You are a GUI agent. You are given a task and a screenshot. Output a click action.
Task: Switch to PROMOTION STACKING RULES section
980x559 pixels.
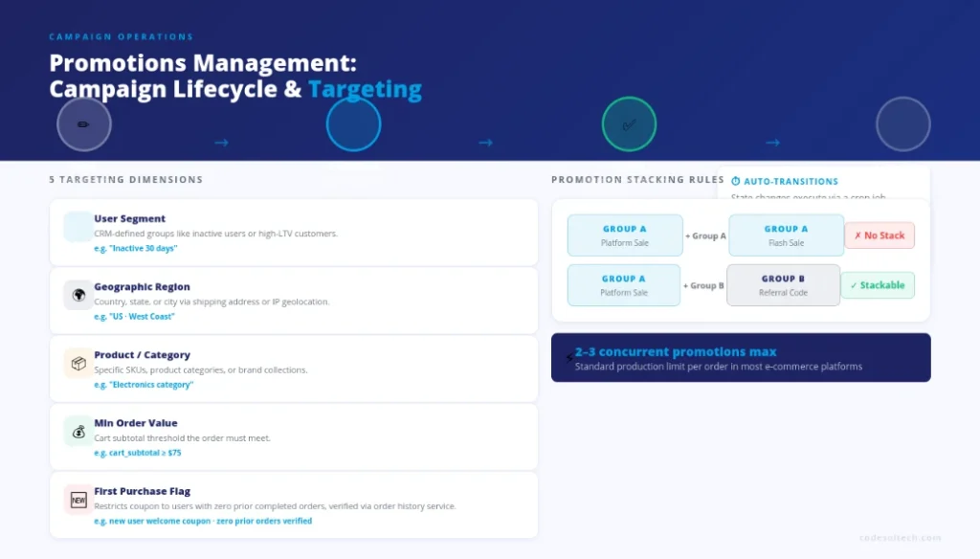click(x=637, y=179)
